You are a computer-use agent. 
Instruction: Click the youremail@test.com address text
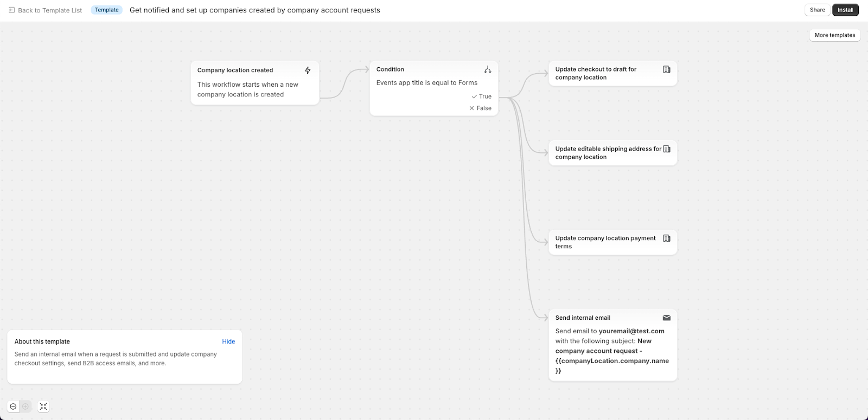click(631, 331)
